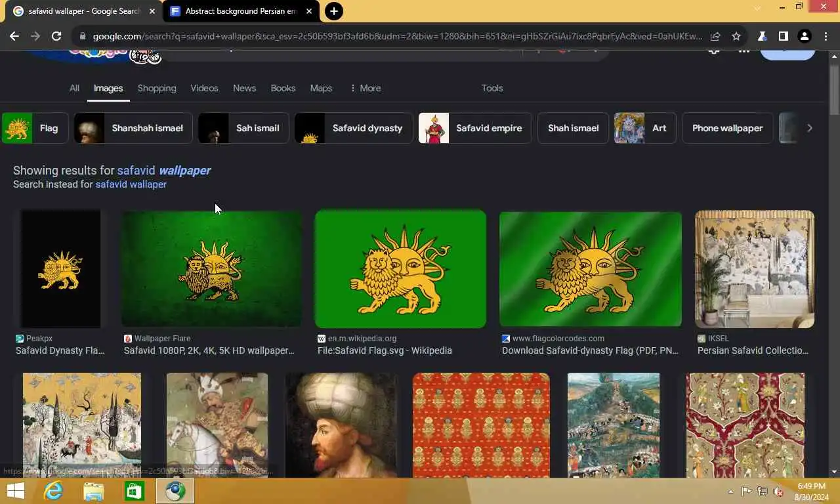Launch Internet Explorer from taskbar

(x=52, y=491)
